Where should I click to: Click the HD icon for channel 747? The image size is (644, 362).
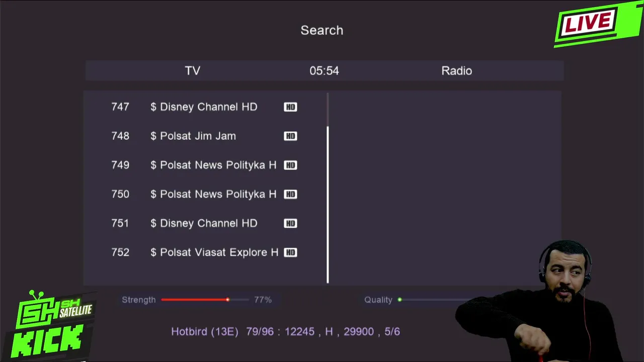[x=290, y=107]
